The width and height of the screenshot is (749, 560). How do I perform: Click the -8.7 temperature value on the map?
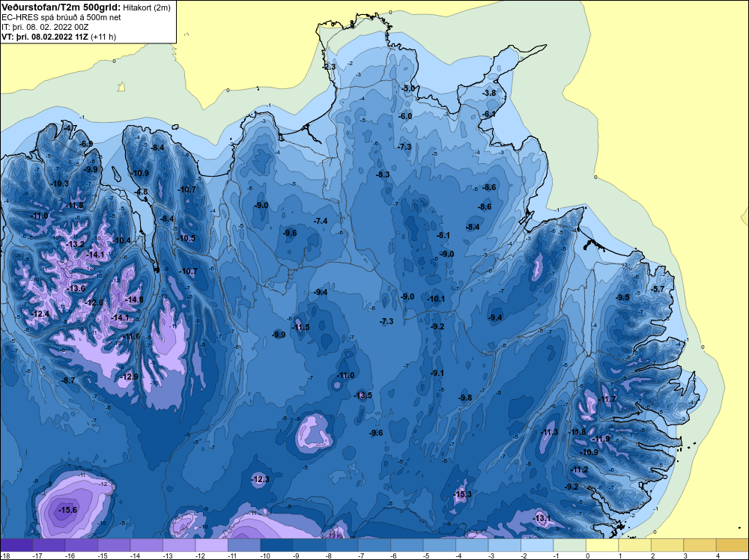click(x=68, y=380)
